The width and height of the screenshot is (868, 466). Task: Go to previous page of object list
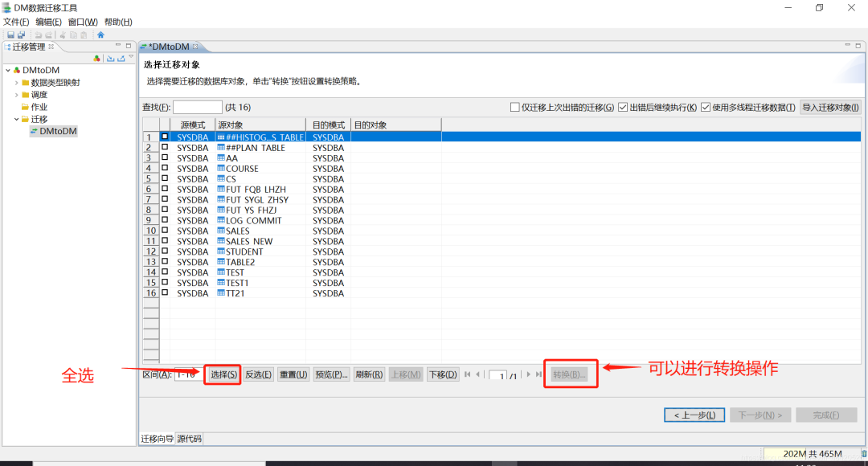(x=478, y=374)
